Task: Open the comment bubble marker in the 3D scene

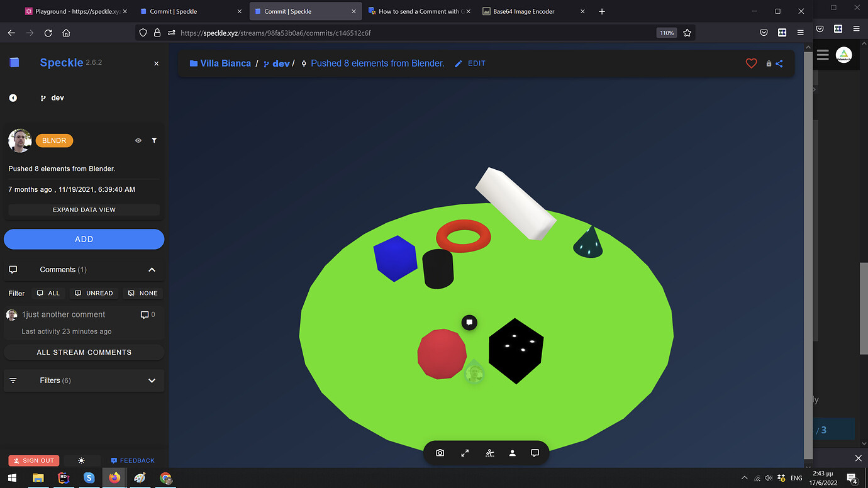Action: pos(469,323)
